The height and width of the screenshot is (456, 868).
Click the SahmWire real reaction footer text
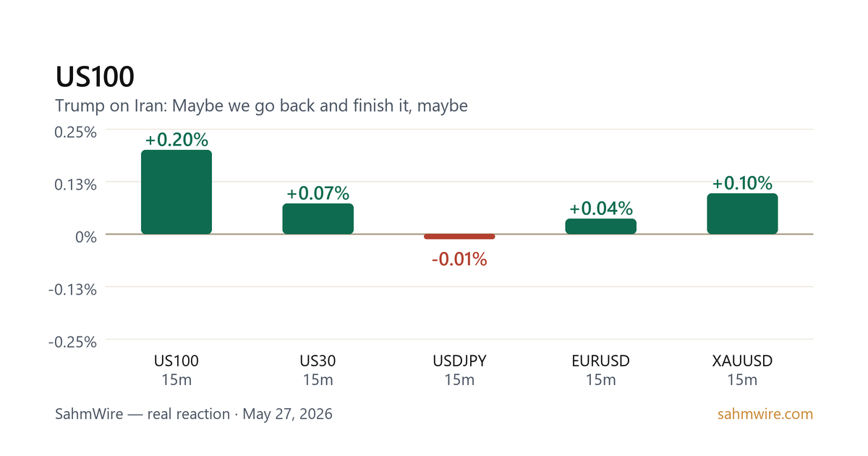tap(194, 415)
